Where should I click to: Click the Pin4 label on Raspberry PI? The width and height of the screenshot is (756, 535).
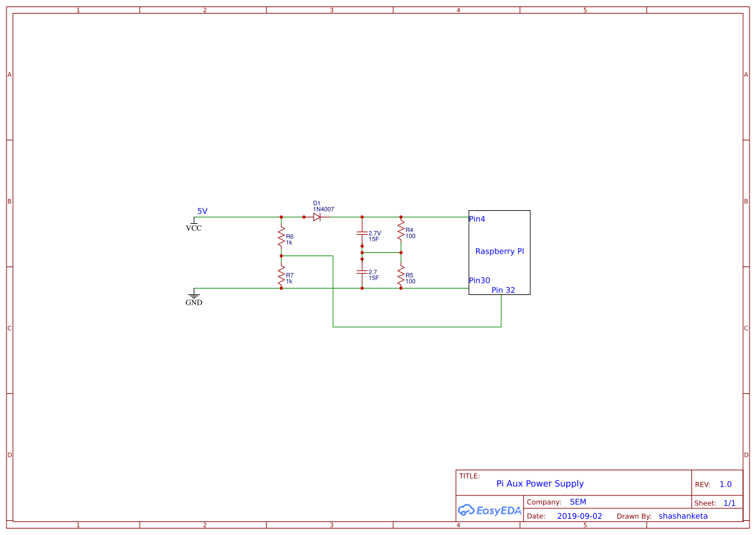pos(477,219)
